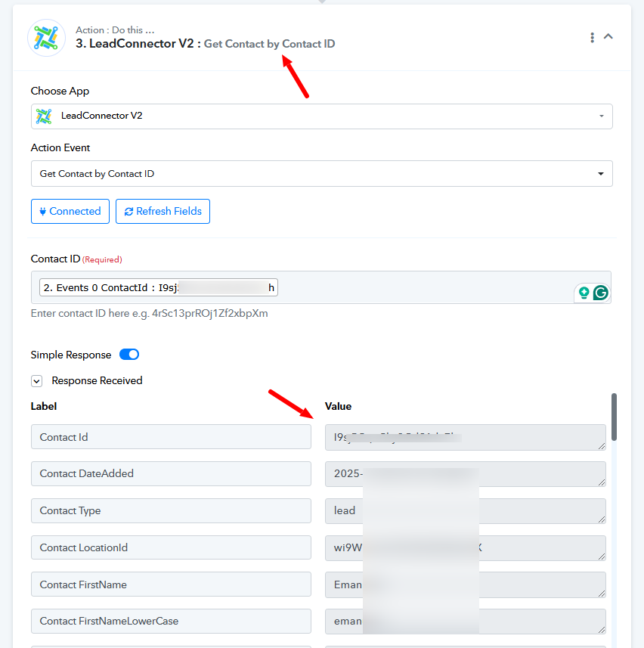Click the response list vertical scrollbar

(x=614, y=417)
